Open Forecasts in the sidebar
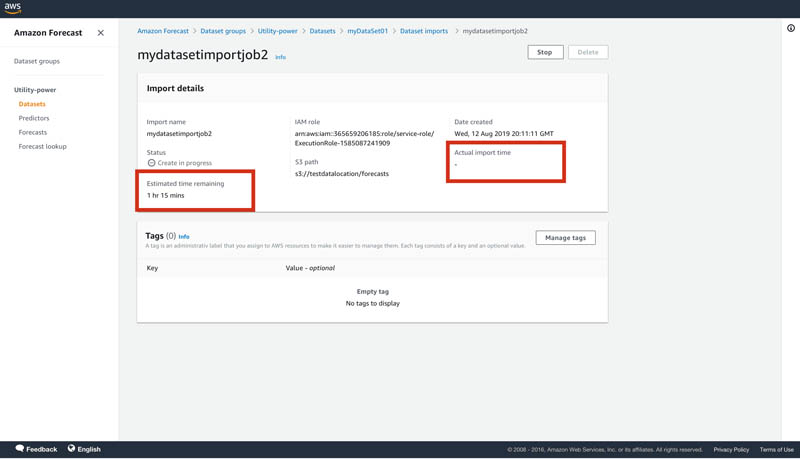 coord(33,133)
